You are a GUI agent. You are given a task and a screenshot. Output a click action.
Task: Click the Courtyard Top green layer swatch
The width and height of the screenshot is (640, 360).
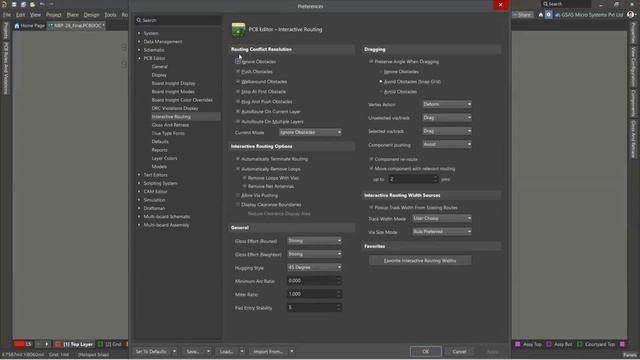pyautogui.click(x=580, y=344)
